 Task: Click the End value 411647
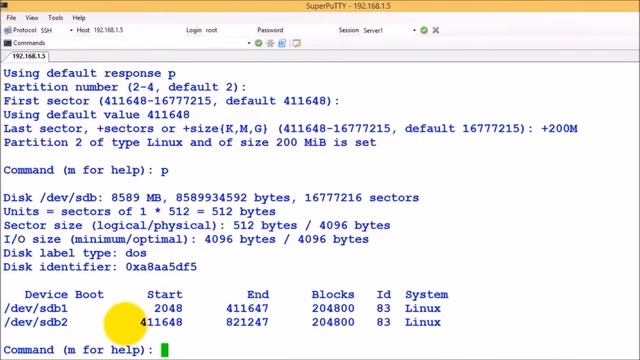point(247,308)
